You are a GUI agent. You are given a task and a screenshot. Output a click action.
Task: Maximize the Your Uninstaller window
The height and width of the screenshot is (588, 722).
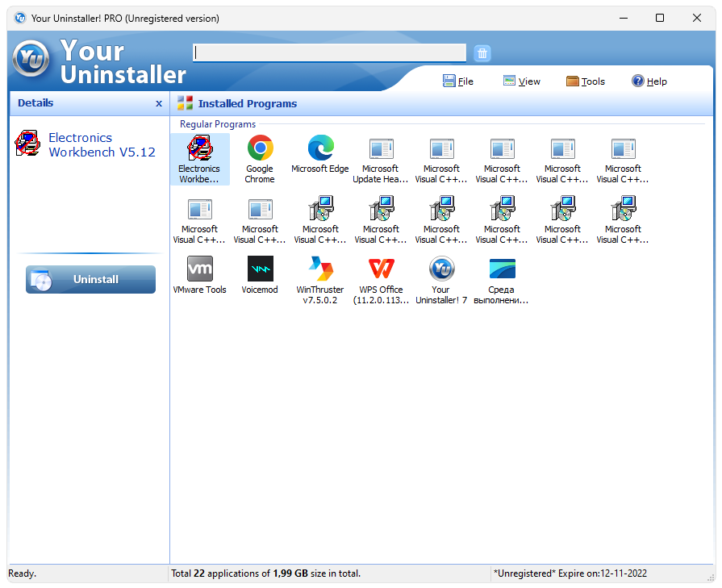pos(659,18)
